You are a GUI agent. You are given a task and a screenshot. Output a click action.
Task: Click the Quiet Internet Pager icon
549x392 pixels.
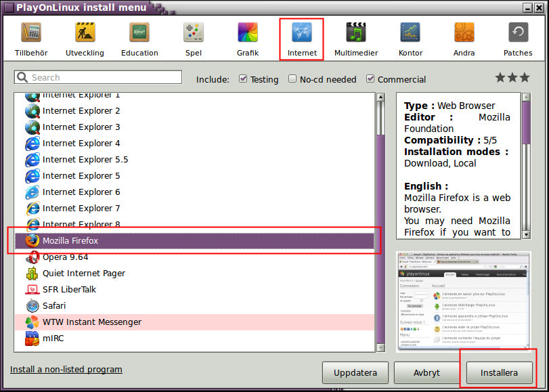pyautogui.click(x=32, y=274)
